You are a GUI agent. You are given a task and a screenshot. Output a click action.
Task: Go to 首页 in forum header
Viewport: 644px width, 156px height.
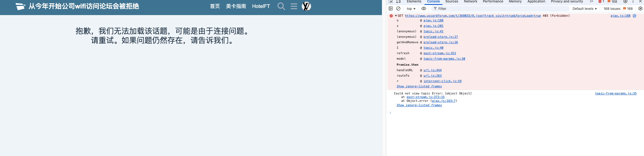click(215, 6)
